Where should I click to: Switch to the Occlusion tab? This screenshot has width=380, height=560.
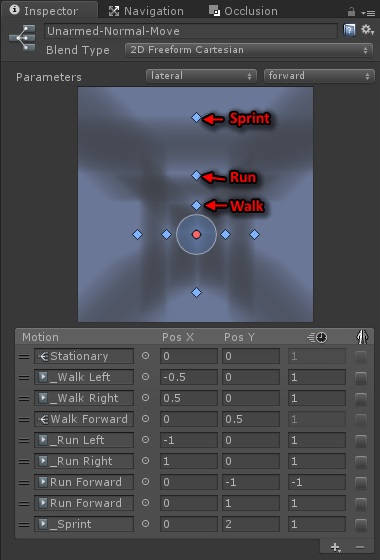tap(244, 11)
